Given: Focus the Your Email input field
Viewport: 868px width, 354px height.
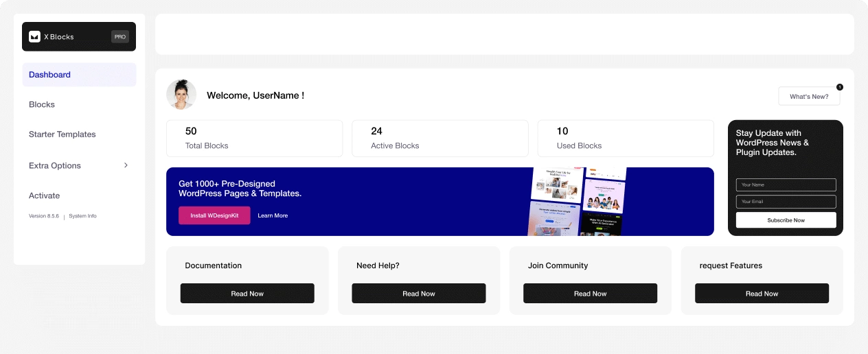Looking at the screenshot, I should tap(786, 202).
